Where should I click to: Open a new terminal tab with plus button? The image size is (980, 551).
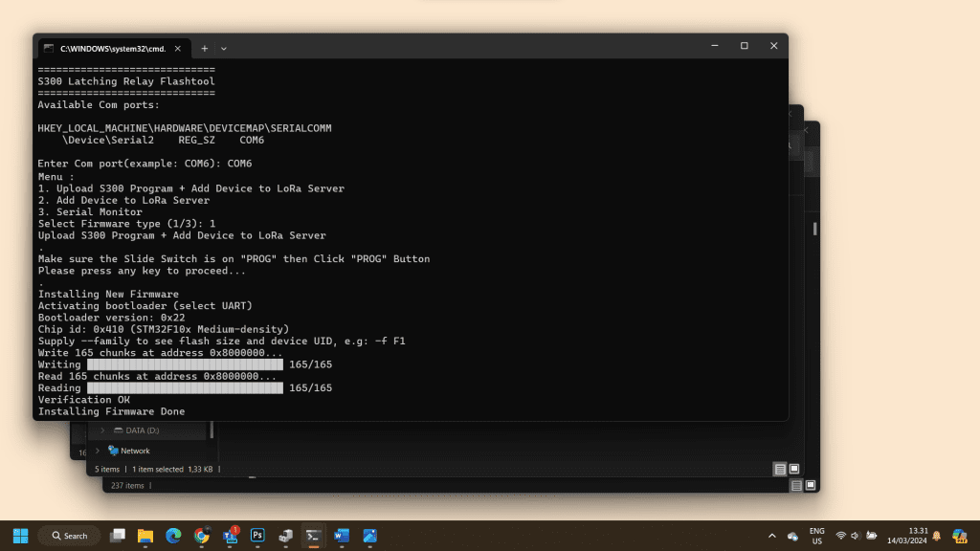[204, 48]
